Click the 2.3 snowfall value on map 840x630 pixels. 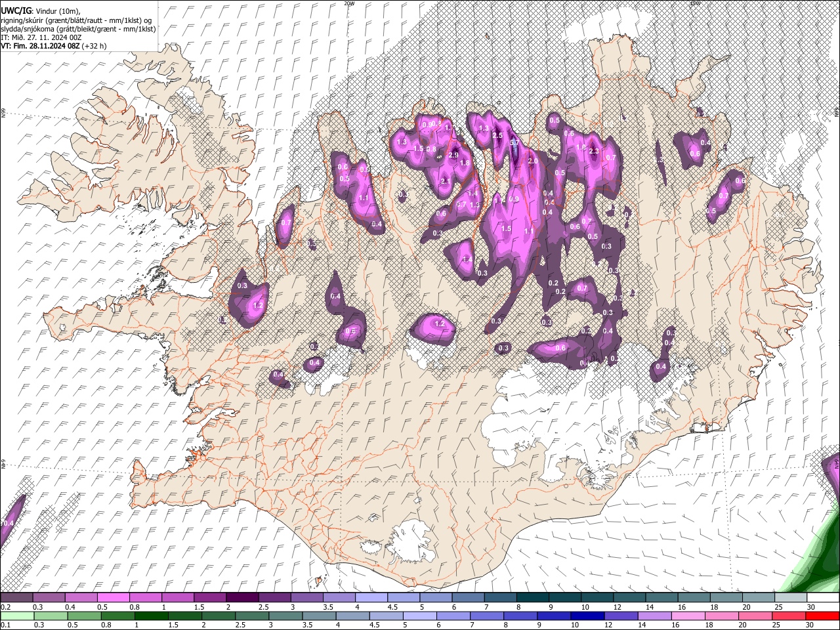[x=594, y=151]
